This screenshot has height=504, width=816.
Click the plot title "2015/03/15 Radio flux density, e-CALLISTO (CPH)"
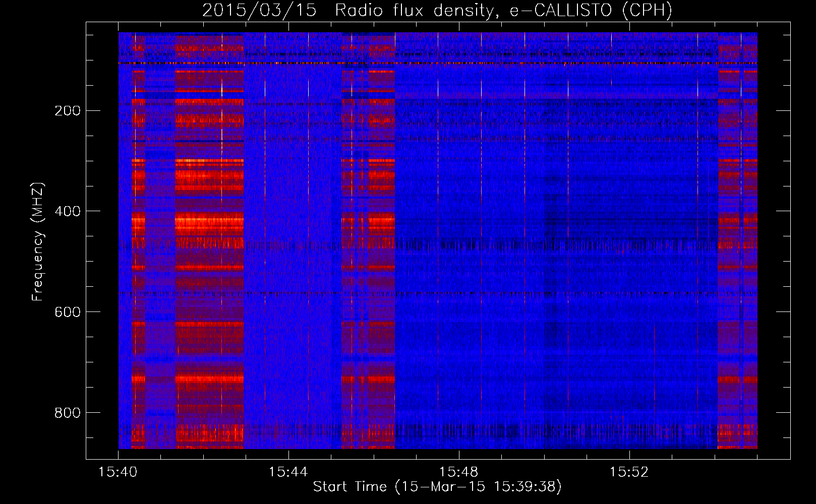coord(437,11)
